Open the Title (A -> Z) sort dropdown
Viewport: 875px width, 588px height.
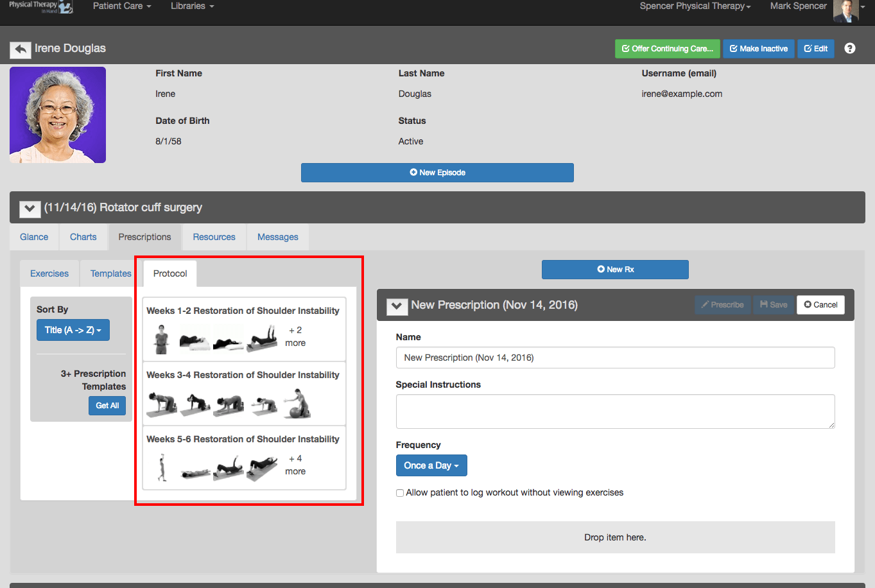click(x=73, y=329)
